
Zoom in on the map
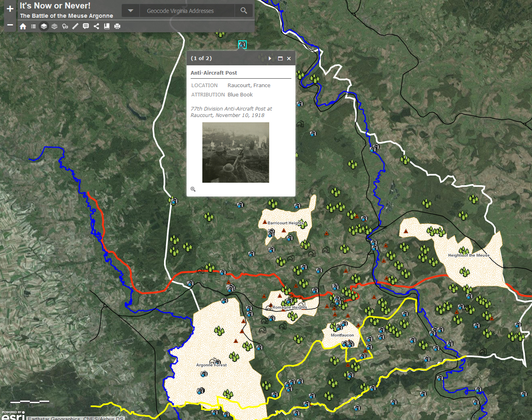(x=10, y=9)
